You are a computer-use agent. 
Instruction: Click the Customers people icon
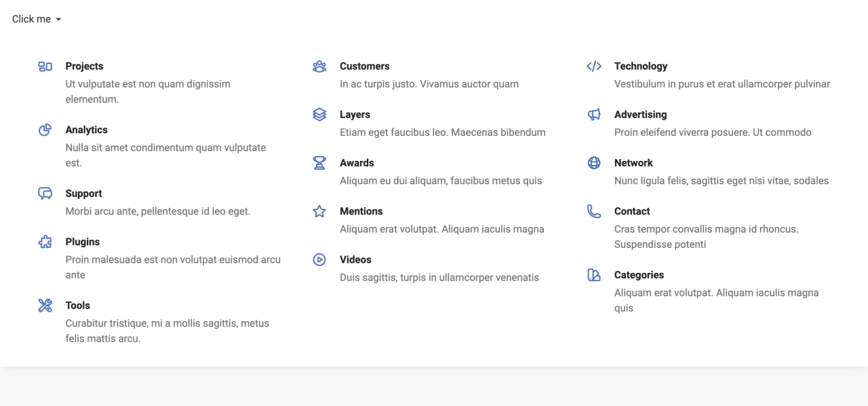tap(319, 67)
